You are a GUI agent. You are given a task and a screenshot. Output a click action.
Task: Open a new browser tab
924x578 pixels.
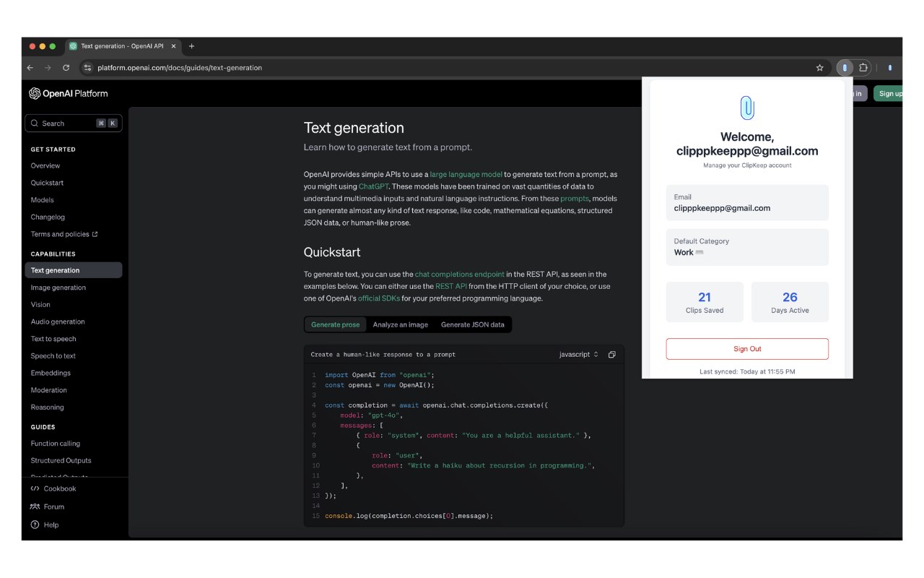tap(191, 46)
